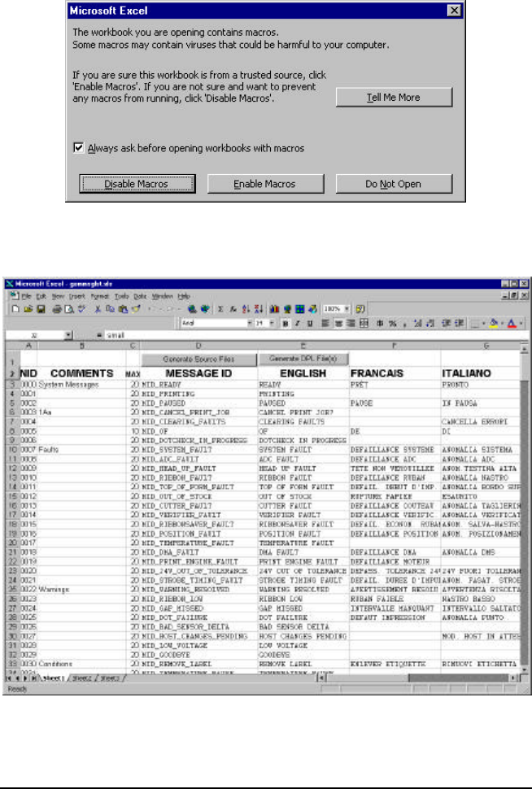Screen dimensions: 532x789
Task: Center cell text with the Center icon
Action: click(x=338, y=323)
